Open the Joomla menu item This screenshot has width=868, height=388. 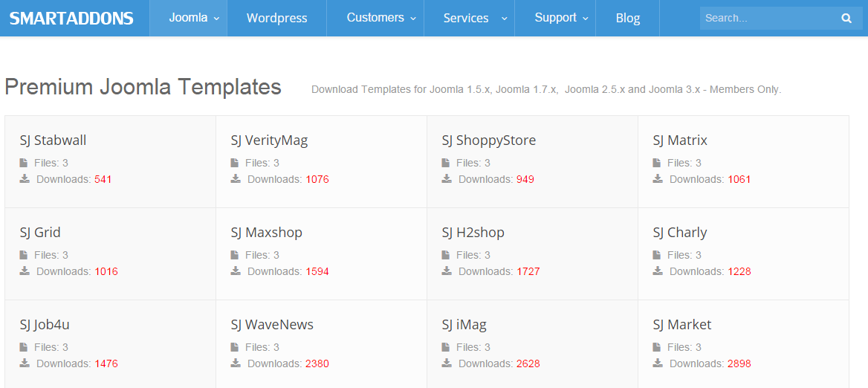188,18
